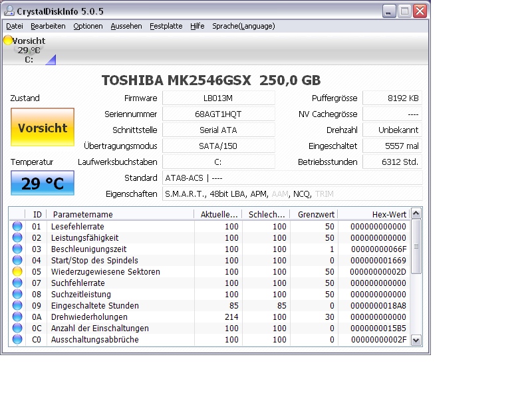The height and width of the screenshot is (399, 532).
Task: Select the Eingeschaltete Stunden parameter name
Action: (x=94, y=305)
